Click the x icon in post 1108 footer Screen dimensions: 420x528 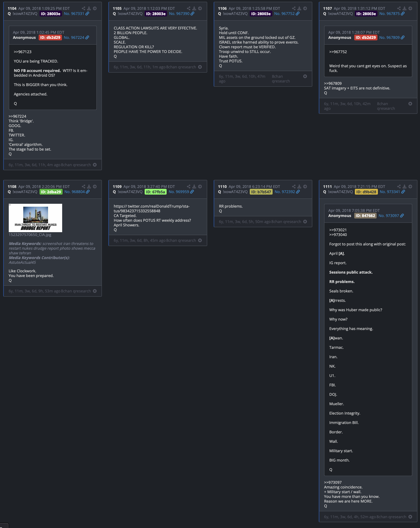pos(95,291)
